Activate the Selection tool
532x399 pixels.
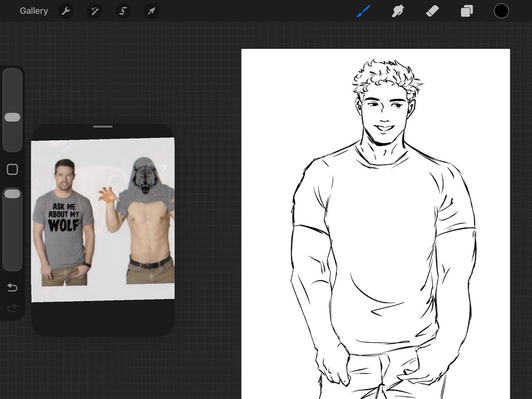pyautogui.click(x=123, y=11)
